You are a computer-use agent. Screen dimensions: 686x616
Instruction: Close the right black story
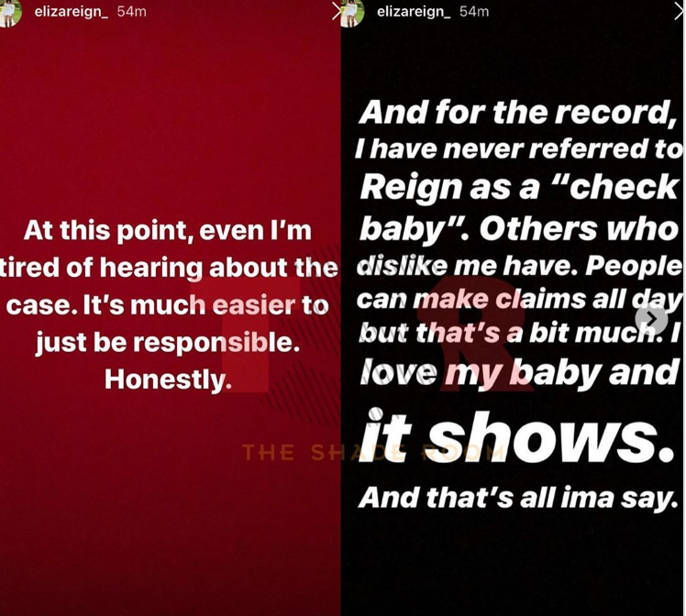pyautogui.click(x=680, y=12)
